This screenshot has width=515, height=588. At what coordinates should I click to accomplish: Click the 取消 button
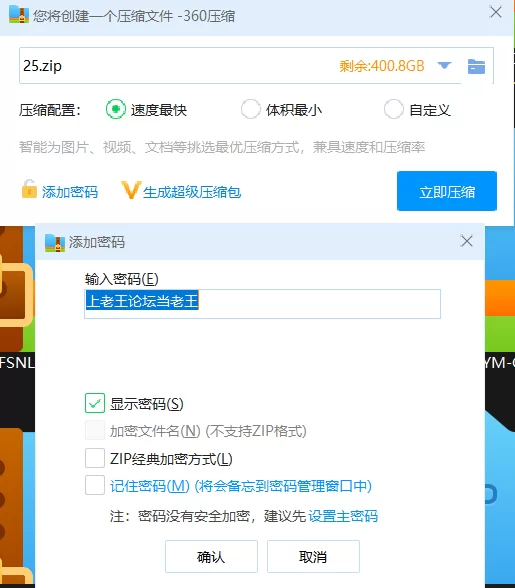[313, 556]
